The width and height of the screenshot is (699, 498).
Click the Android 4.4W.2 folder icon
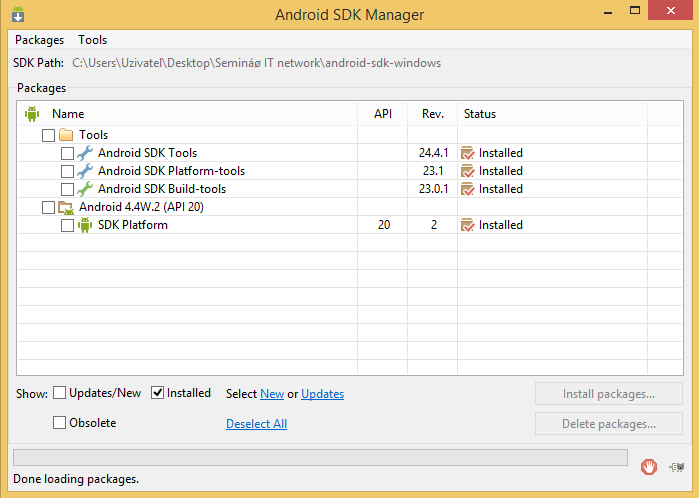[66, 207]
